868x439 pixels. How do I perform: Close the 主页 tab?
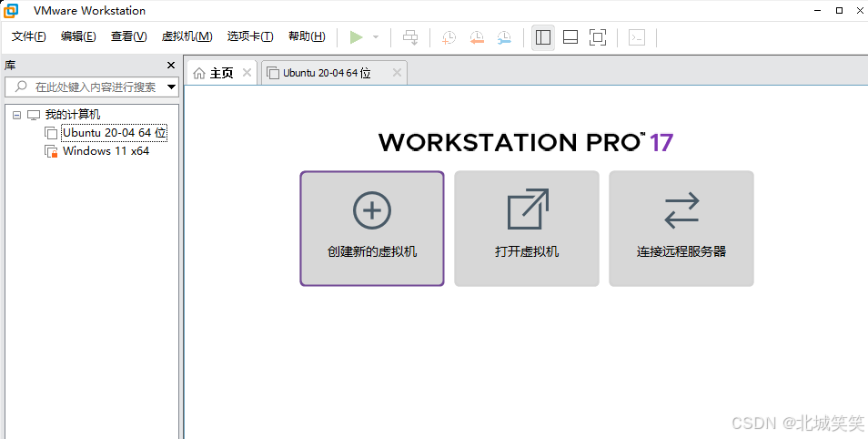247,73
